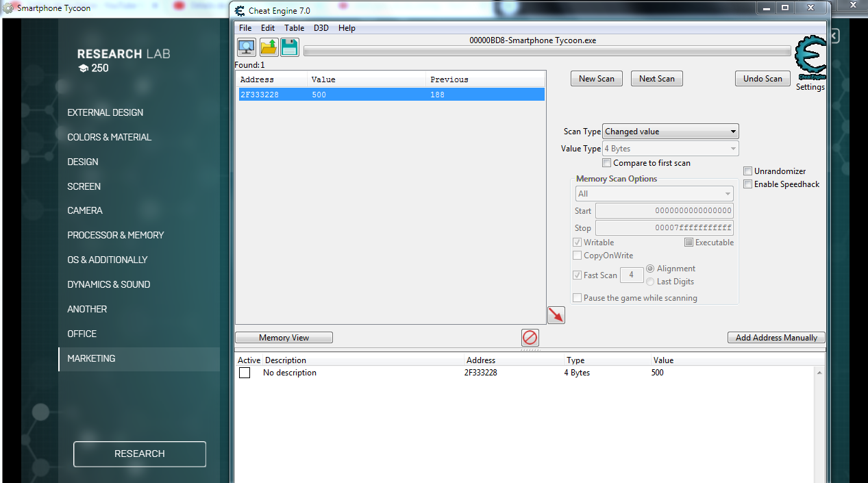Toggle the Writable checkbox

pos(578,243)
